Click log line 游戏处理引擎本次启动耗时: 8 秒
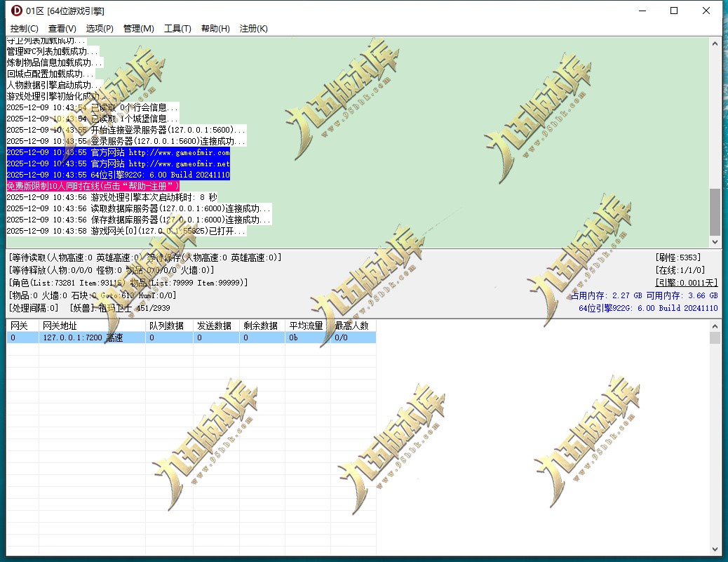The width and height of the screenshot is (728, 562). [112, 197]
